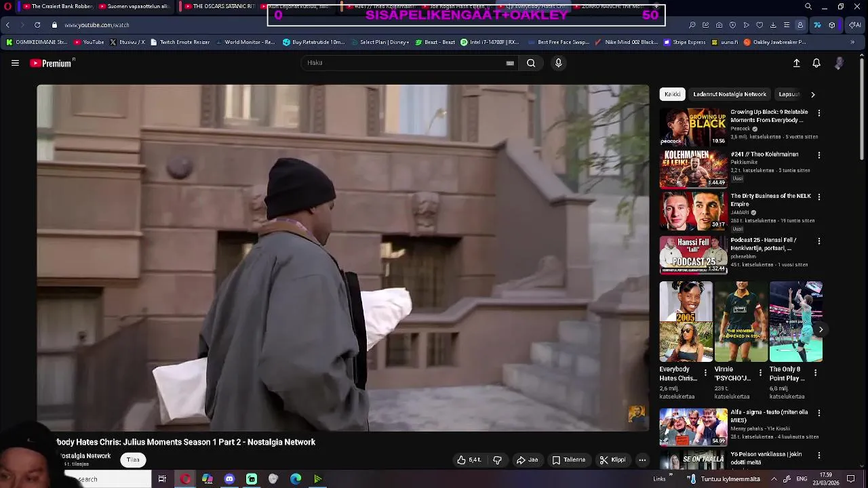Open options menu for Alfa sigma video

(818, 413)
